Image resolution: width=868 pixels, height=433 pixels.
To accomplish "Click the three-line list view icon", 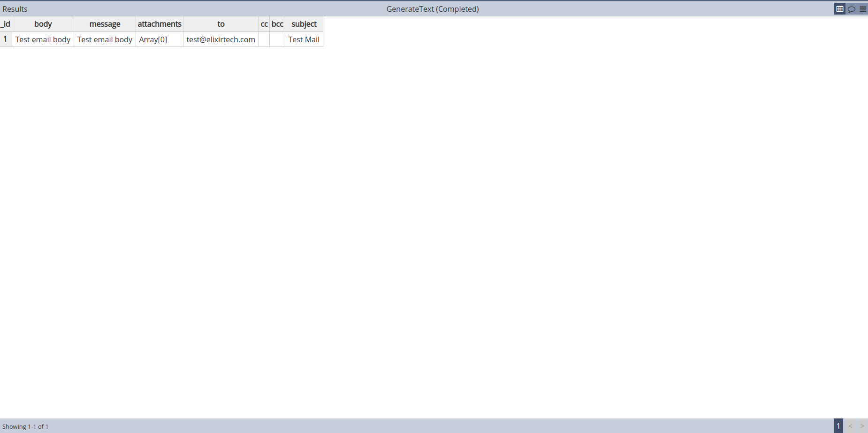I will click(862, 9).
